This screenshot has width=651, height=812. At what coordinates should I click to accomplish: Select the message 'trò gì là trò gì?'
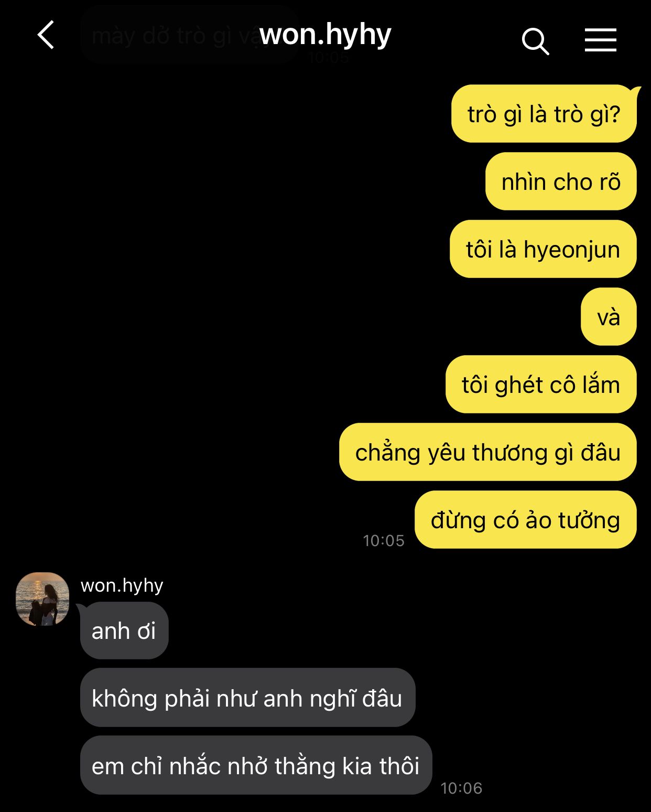[544, 114]
